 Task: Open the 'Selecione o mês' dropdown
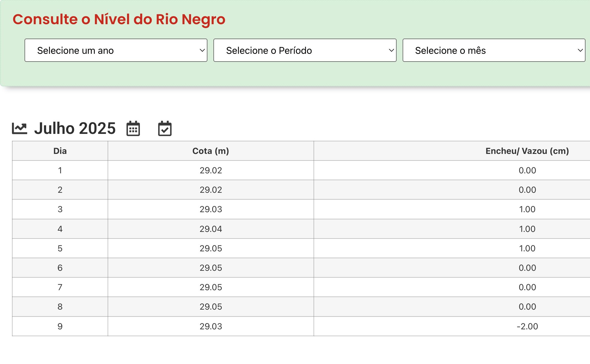pyautogui.click(x=494, y=50)
